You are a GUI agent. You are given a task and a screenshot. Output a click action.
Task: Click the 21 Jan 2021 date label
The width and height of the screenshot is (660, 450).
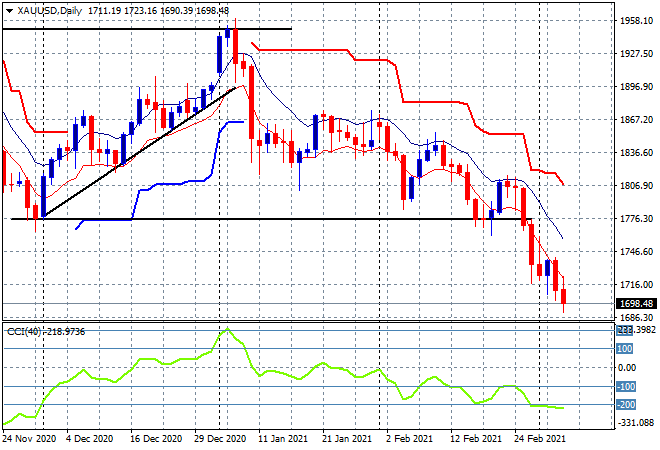347,439
